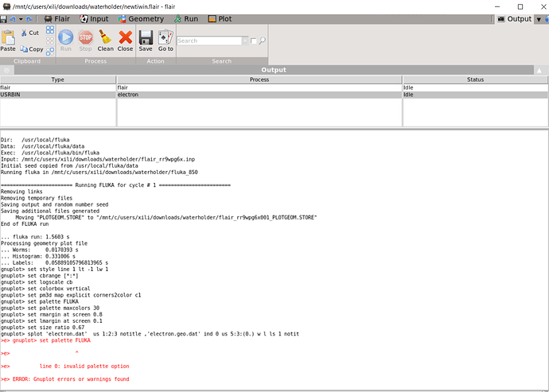
Task: Clear the search field with x button
Action: (245, 41)
